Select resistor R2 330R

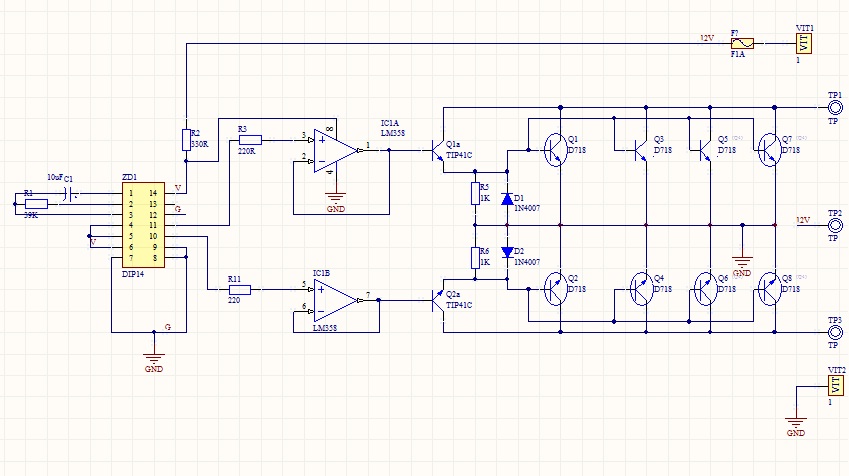(x=186, y=140)
